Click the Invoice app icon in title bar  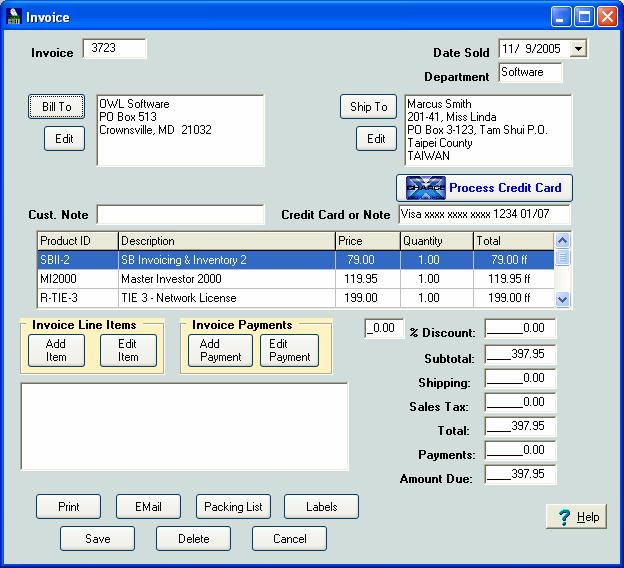tap(14, 16)
